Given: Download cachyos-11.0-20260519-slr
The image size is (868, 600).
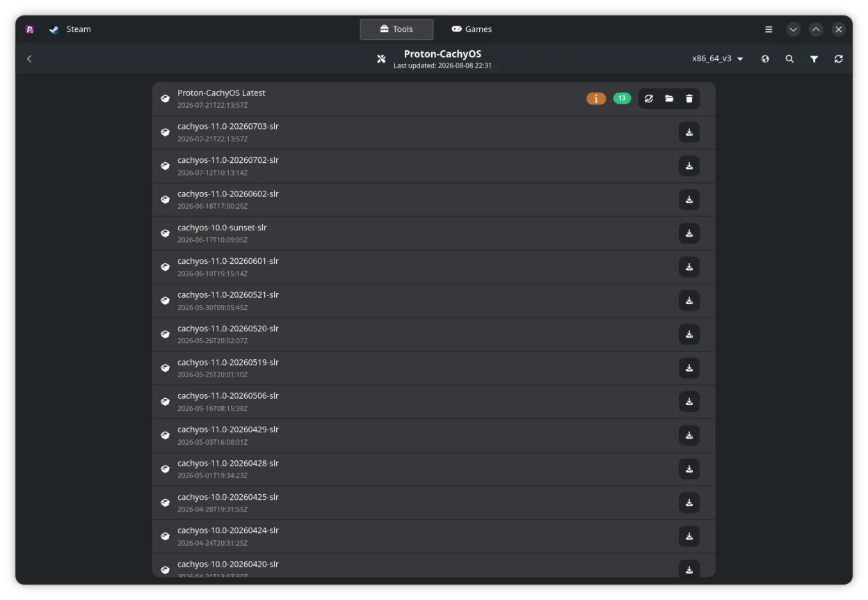Looking at the screenshot, I should click(x=689, y=368).
